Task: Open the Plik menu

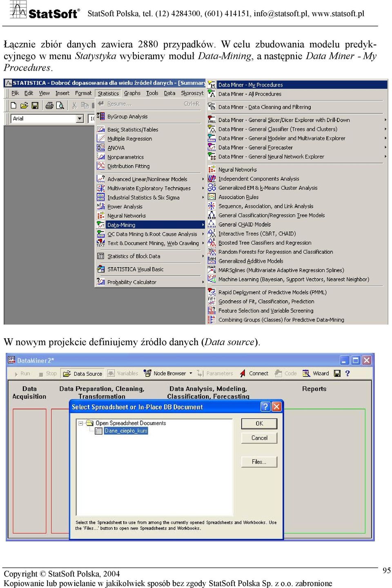Action: pos(16,93)
